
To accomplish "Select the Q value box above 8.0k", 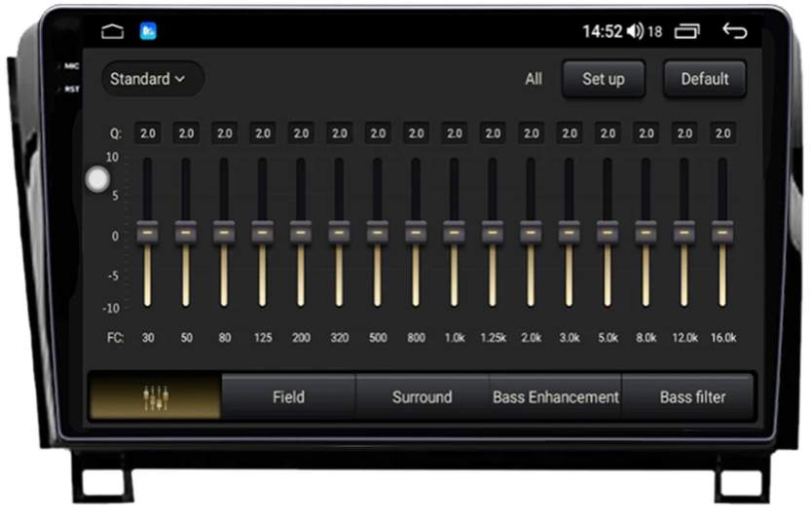I will tap(646, 133).
